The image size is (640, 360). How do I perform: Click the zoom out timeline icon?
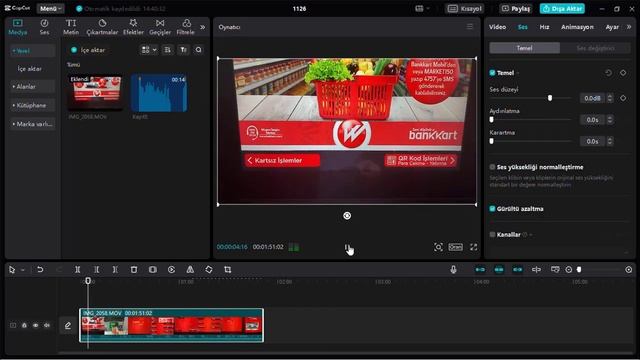click(569, 269)
